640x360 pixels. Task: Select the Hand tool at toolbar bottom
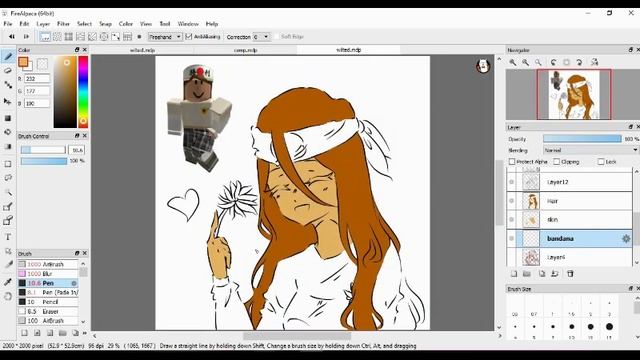coord(8,296)
